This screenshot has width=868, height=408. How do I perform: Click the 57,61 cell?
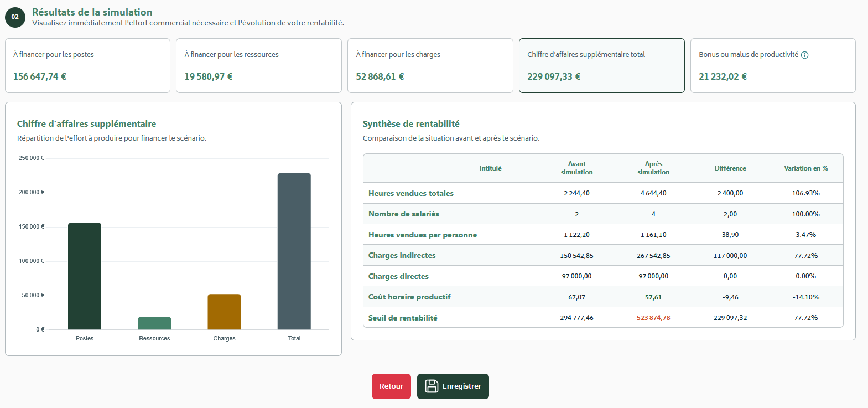[653, 297]
